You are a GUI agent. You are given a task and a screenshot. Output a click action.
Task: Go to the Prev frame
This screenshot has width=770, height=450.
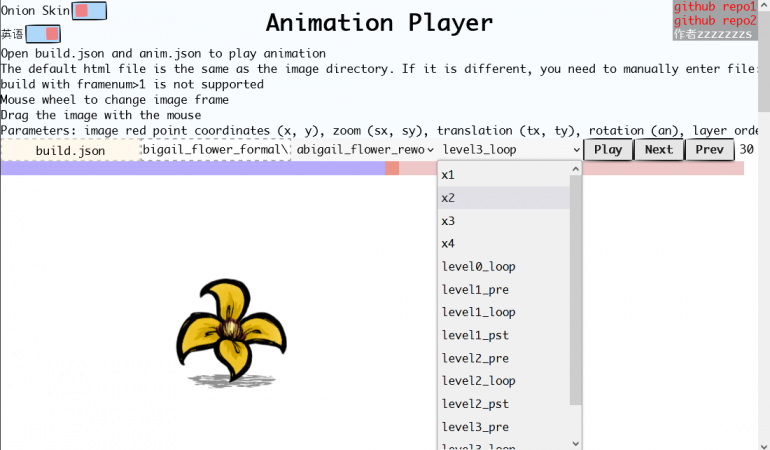tap(709, 149)
